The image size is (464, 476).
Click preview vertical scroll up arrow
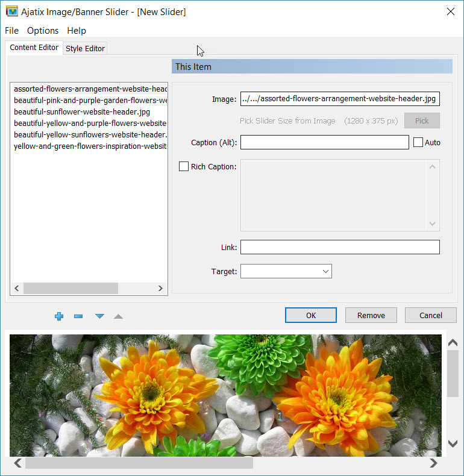[x=453, y=343]
